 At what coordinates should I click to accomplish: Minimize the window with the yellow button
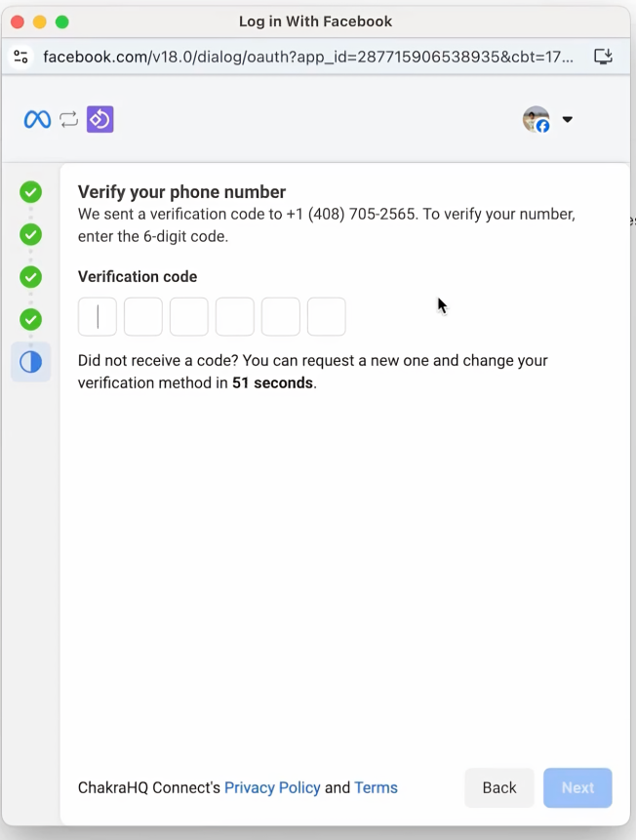(x=40, y=22)
